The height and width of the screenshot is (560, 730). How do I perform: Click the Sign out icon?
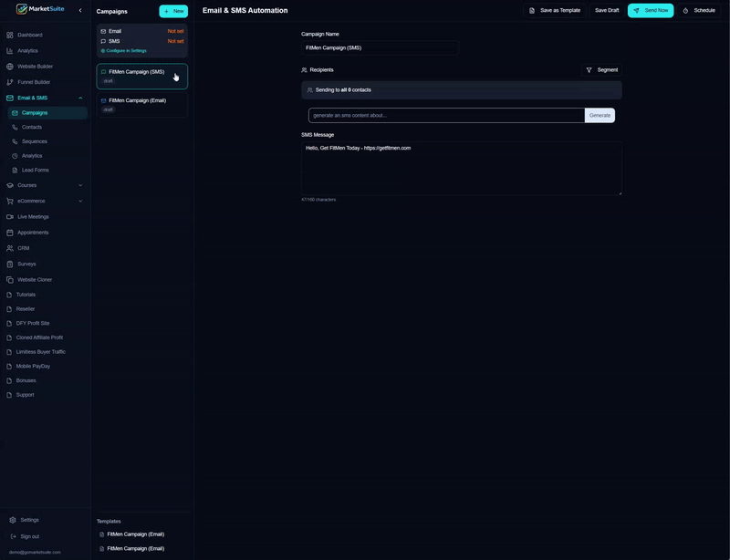(13, 536)
